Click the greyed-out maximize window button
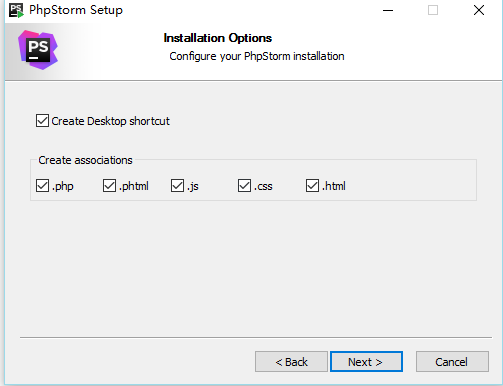The image size is (503, 386). [433, 10]
